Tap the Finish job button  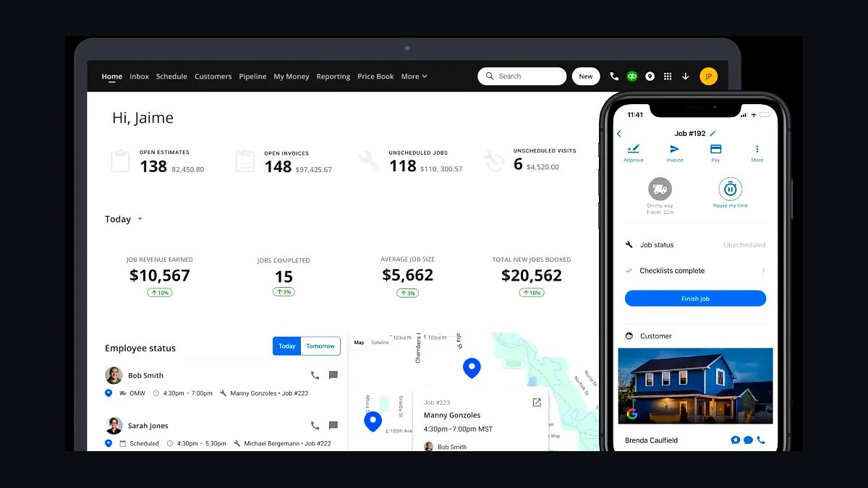(695, 299)
